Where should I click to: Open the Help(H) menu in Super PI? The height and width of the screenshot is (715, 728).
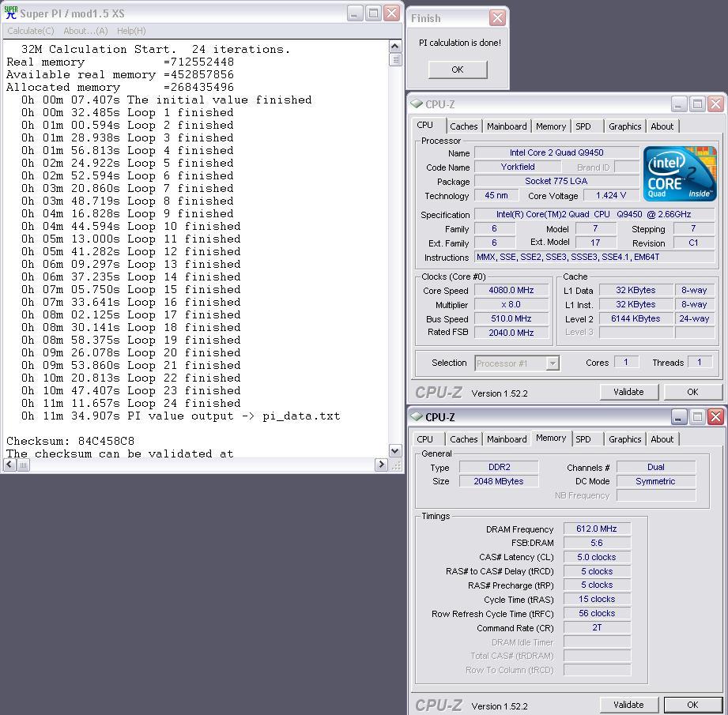131,31
